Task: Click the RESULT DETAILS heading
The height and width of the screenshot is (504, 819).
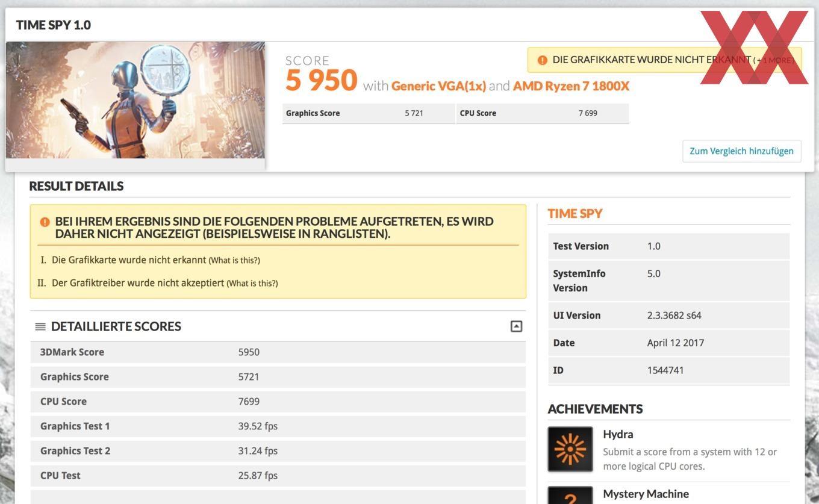Action: tap(76, 186)
